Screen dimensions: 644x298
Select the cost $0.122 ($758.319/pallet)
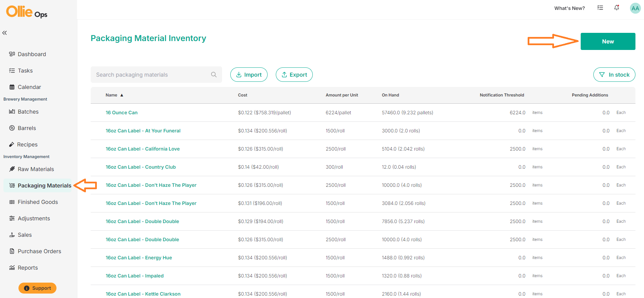[x=265, y=113]
